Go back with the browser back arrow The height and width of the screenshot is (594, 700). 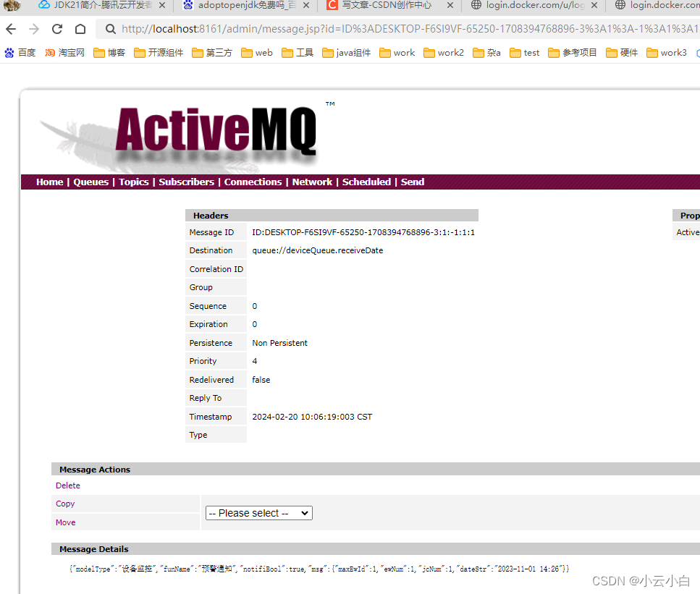[11, 29]
